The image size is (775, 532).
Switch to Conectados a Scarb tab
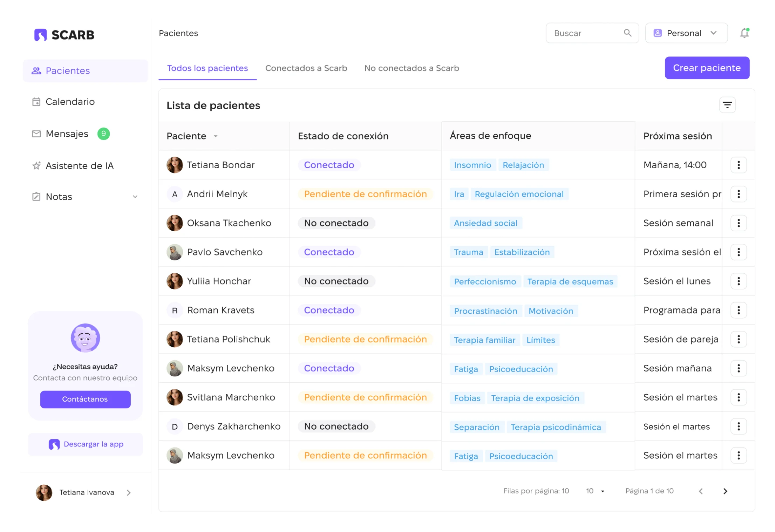click(306, 68)
